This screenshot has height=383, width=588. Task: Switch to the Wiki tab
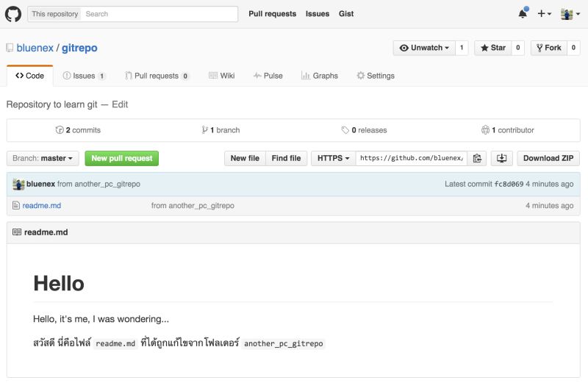222,76
